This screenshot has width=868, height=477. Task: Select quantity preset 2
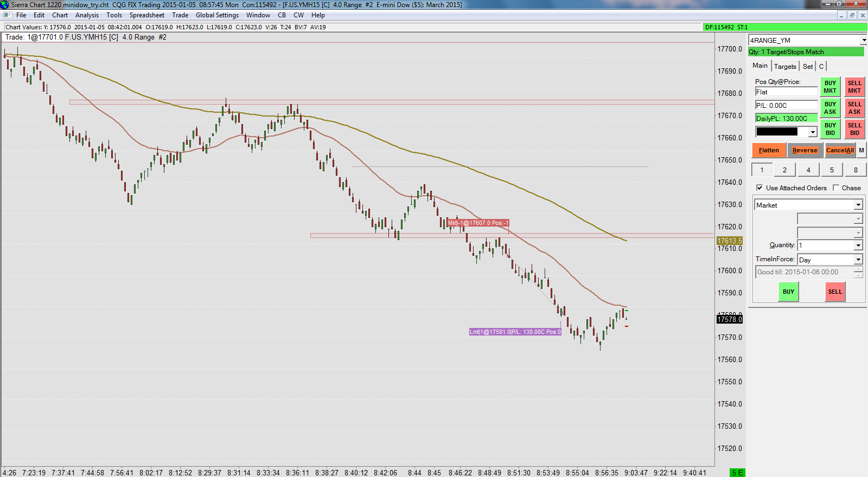784,170
